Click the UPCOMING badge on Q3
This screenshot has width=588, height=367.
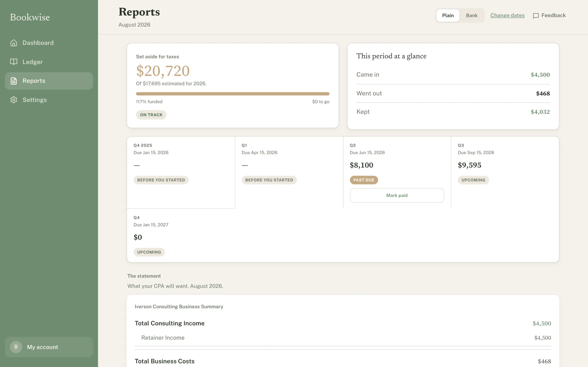(473, 180)
